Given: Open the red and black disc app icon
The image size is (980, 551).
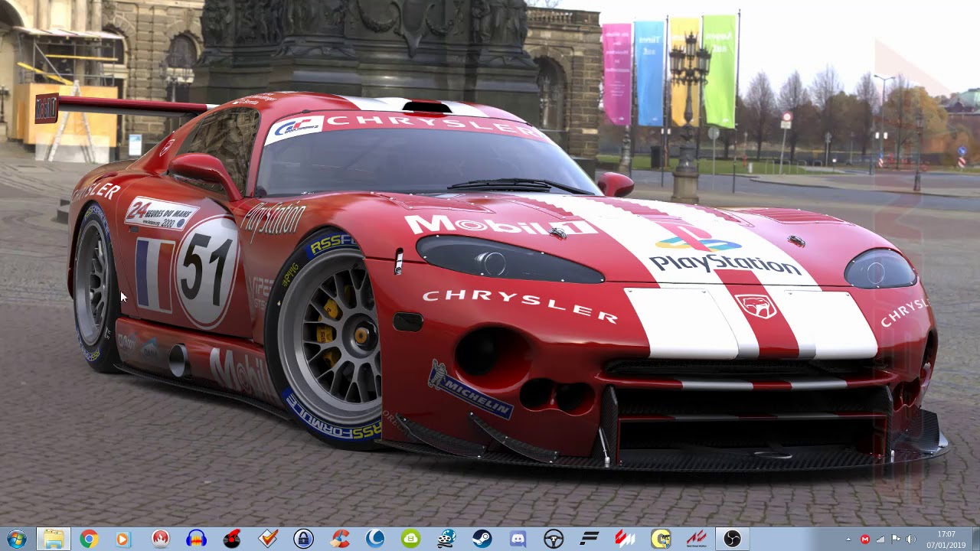Looking at the screenshot, I should pos(232,539).
